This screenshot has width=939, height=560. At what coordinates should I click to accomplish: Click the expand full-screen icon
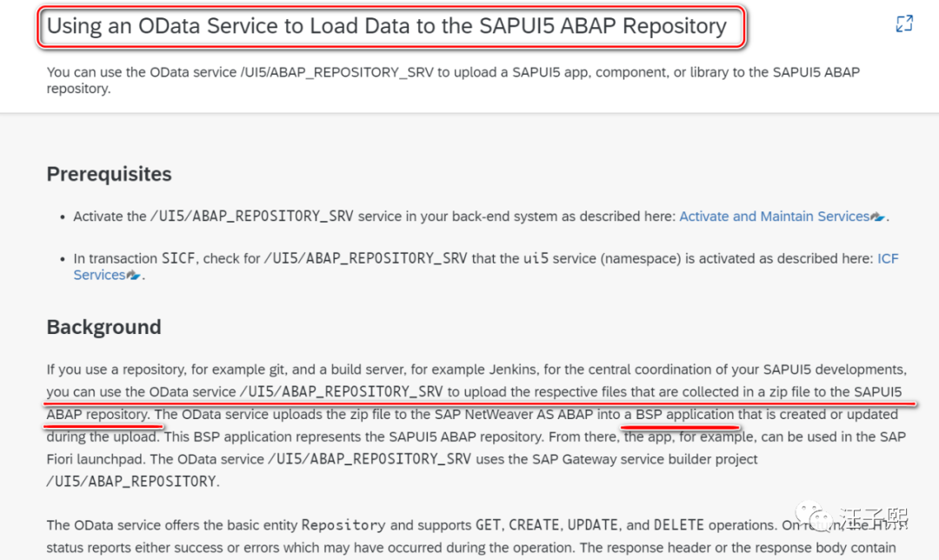[x=904, y=24]
